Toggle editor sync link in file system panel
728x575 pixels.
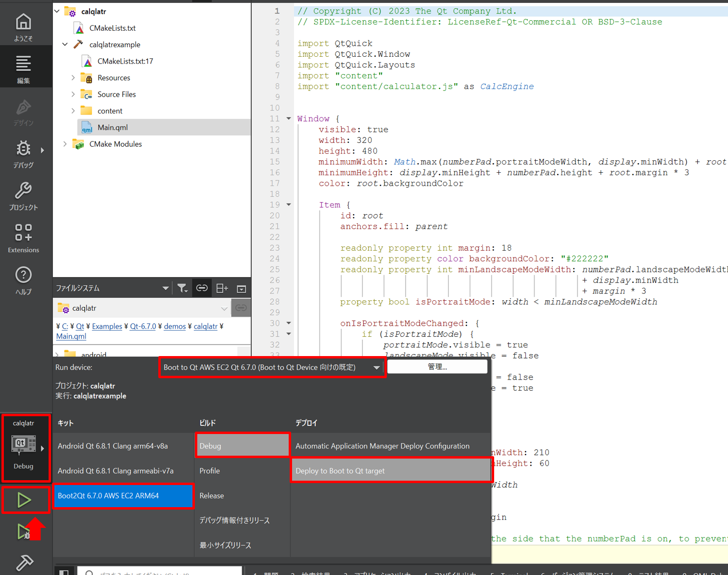(202, 288)
